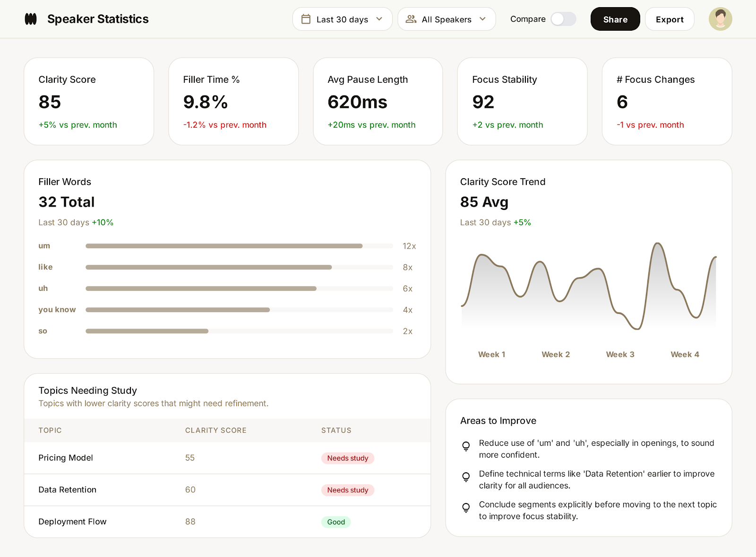
Task: Click the lightbulb icon beside the focus stability tip
Action: (x=465, y=507)
